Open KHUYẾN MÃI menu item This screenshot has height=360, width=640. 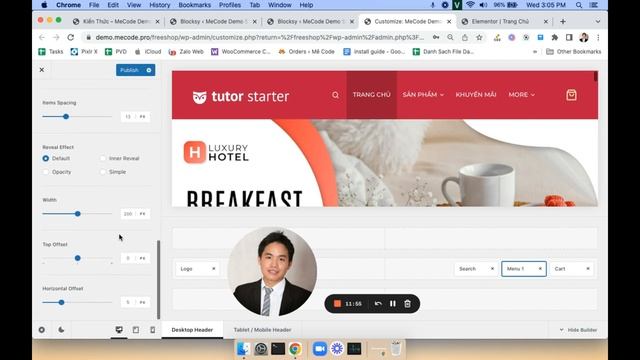[476, 95]
